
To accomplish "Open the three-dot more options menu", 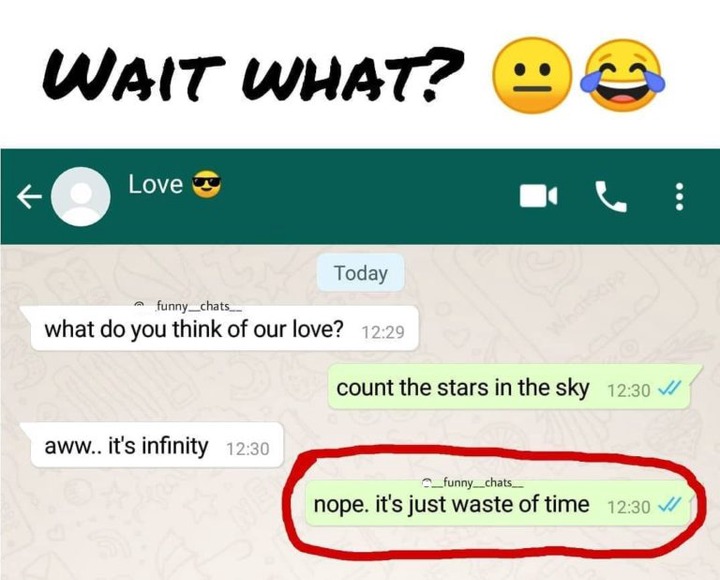I will tap(680, 197).
